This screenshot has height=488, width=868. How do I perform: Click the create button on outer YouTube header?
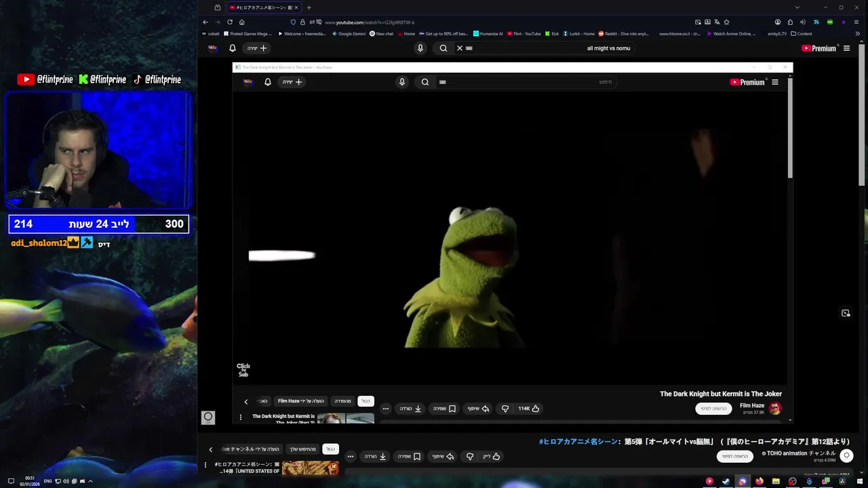257,48
